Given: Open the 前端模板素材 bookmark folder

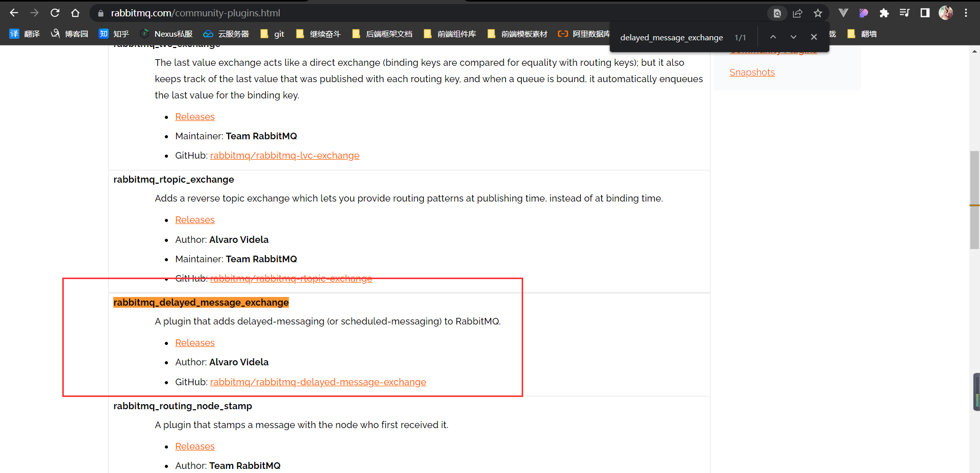Looking at the screenshot, I should 517,34.
